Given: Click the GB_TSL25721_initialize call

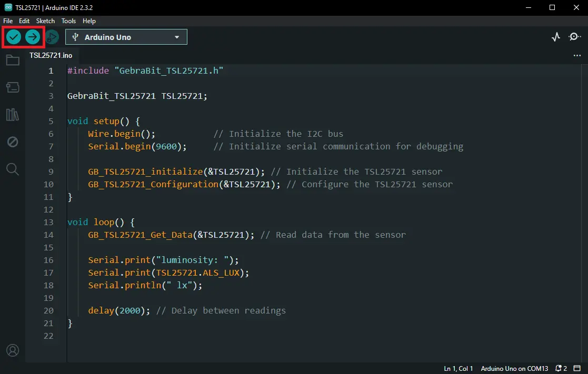Looking at the screenshot, I should [176, 171].
